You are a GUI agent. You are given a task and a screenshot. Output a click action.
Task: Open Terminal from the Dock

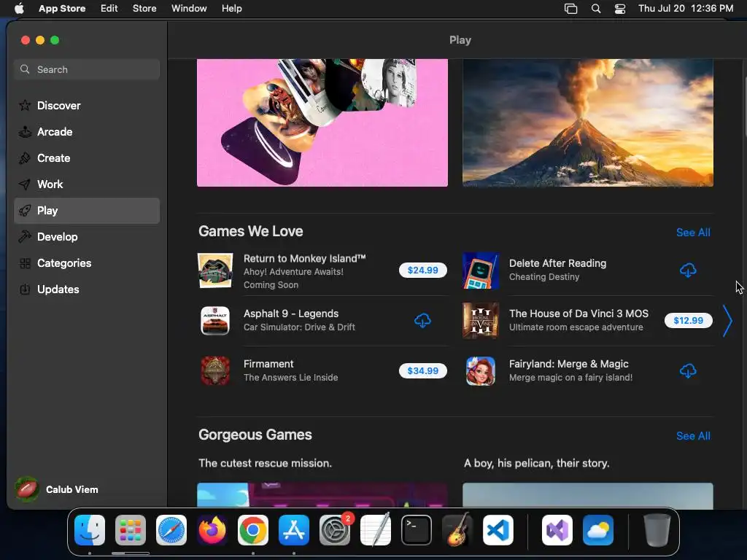click(x=417, y=530)
